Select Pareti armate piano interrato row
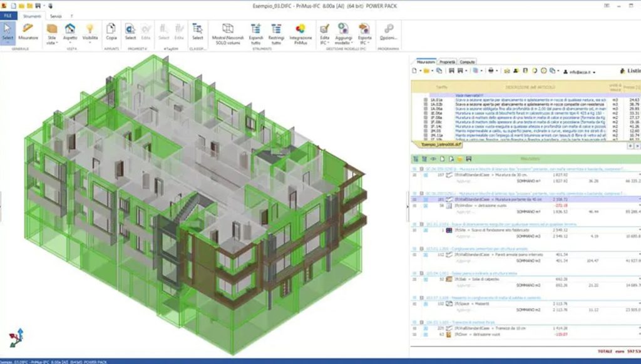This screenshot has height=364, width=641. pyautogui.click(x=525, y=255)
